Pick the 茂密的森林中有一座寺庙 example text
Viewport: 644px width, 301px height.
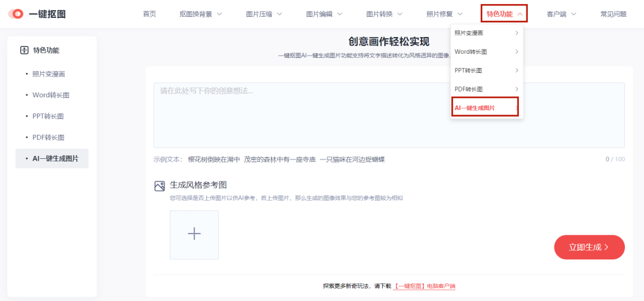click(x=280, y=159)
